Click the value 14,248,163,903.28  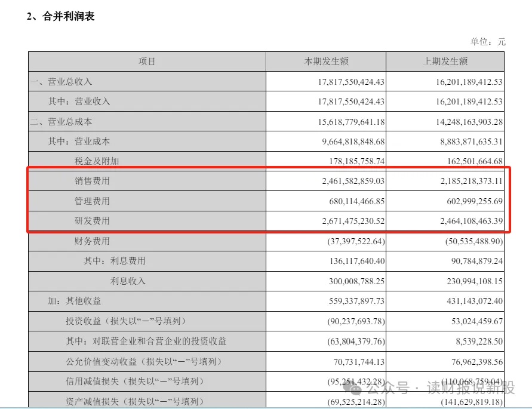click(x=469, y=122)
